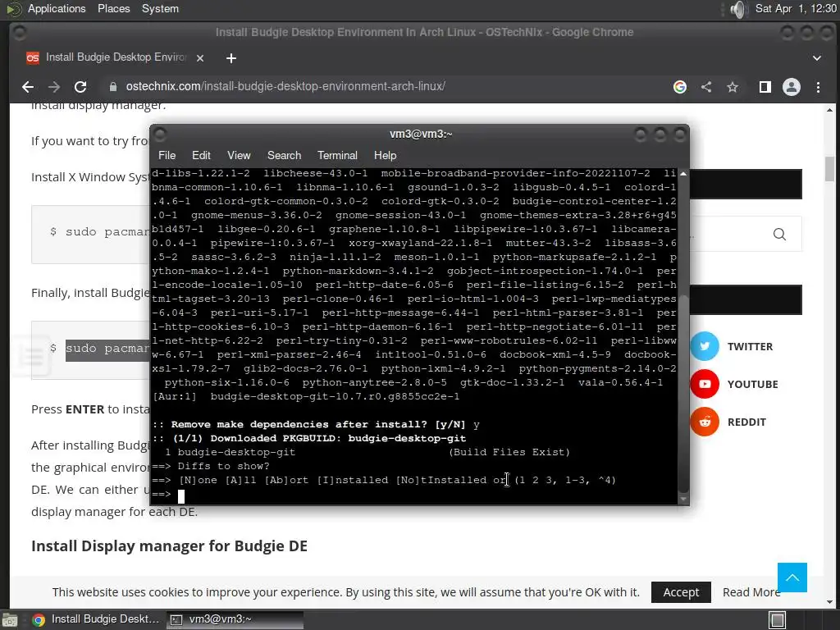Go back in Chrome
840x630 pixels.
28,87
